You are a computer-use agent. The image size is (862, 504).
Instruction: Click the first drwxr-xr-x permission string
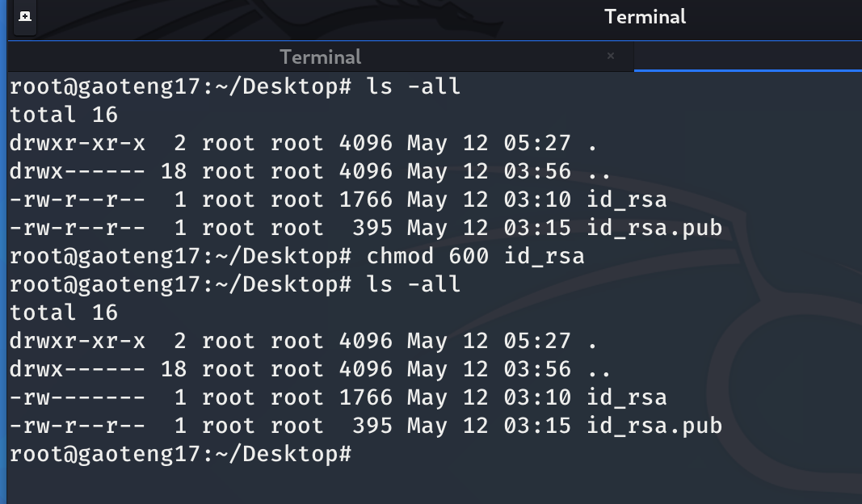click(78, 143)
